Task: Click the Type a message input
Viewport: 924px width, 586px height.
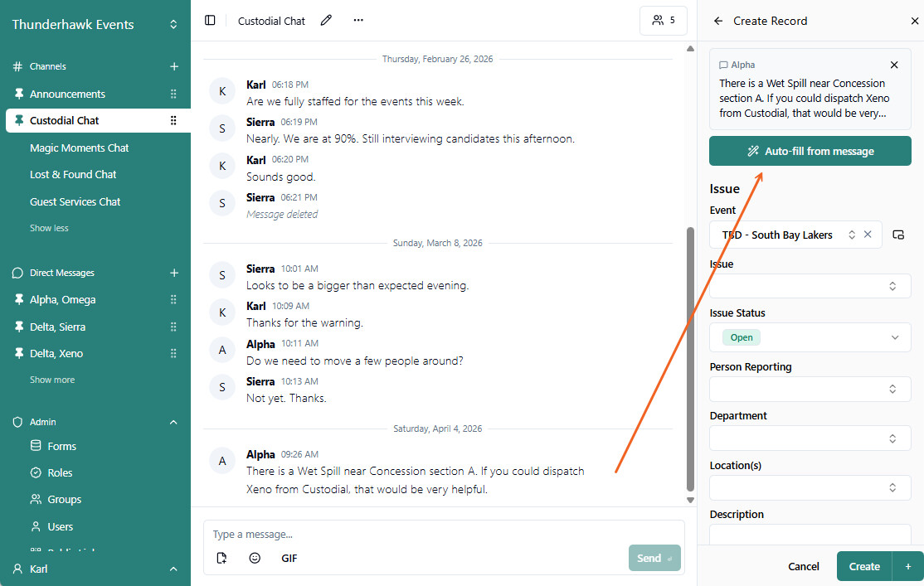Action: pyautogui.click(x=443, y=534)
